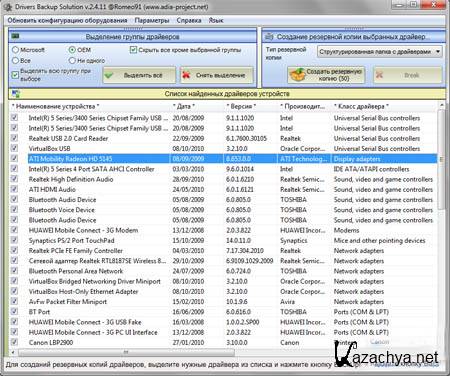This screenshot has width=450, height=376.
Task: Click Создать резервную копию (50) button
Action: 326,75
